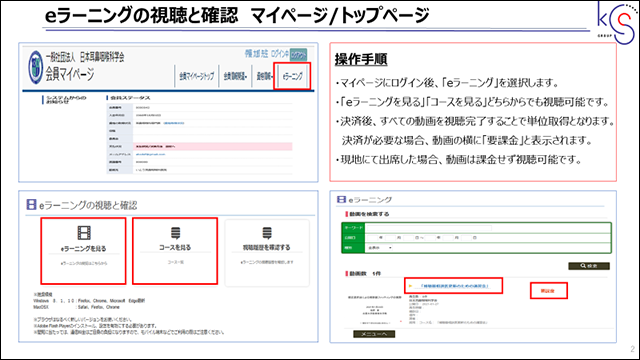Open the third My Page navigation dropdown tab
The height and width of the screenshot is (360, 640).
tap(264, 76)
